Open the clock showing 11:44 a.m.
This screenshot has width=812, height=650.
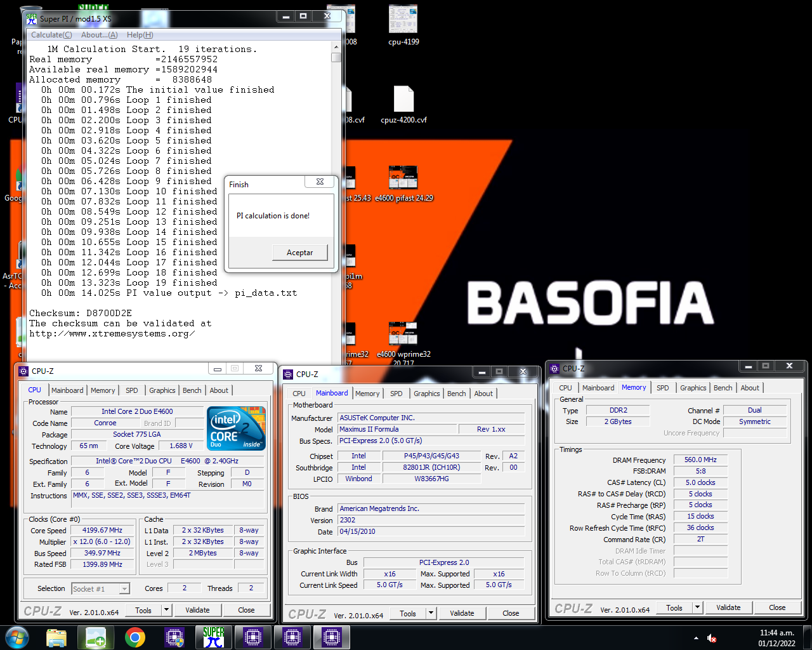[777, 638]
